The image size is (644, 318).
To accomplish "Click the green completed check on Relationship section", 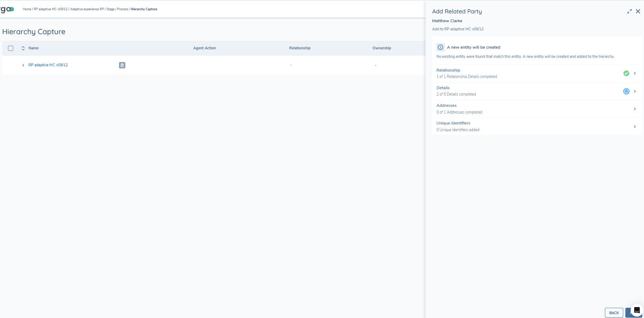I will [626, 73].
